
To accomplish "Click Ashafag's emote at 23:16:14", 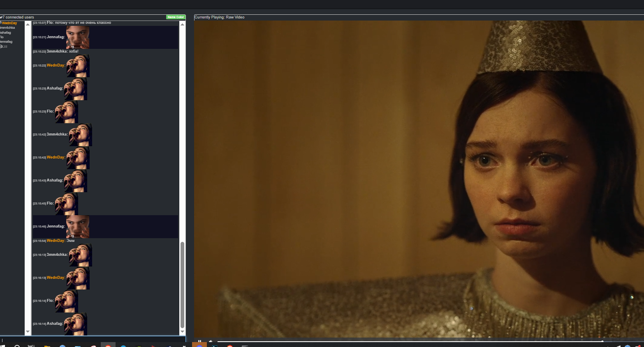I will [x=76, y=324].
